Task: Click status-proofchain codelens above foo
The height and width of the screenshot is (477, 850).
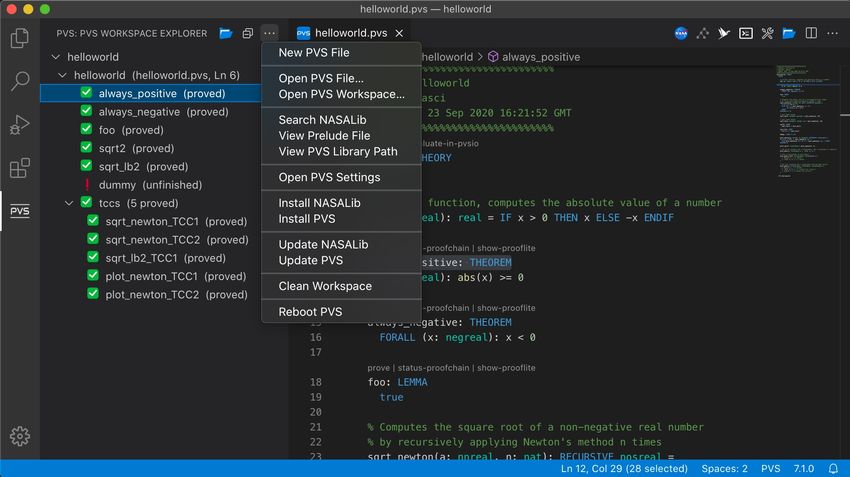Action: click(434, 368)
